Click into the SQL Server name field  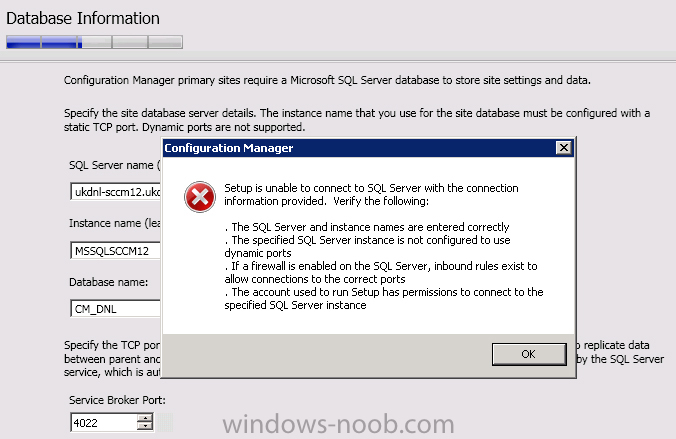point(115,192)
